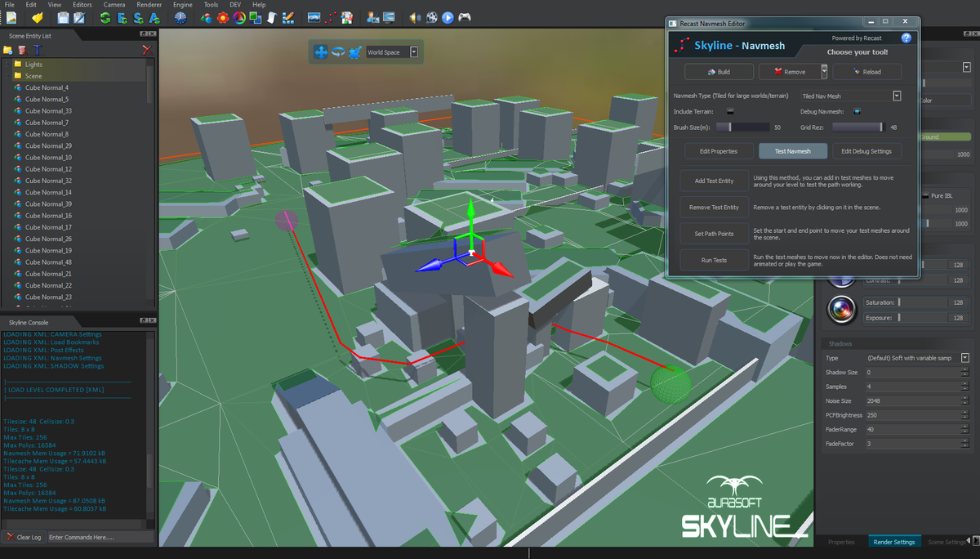
Task: Click the Edit Debug Settings button
Action: (866, 151)
